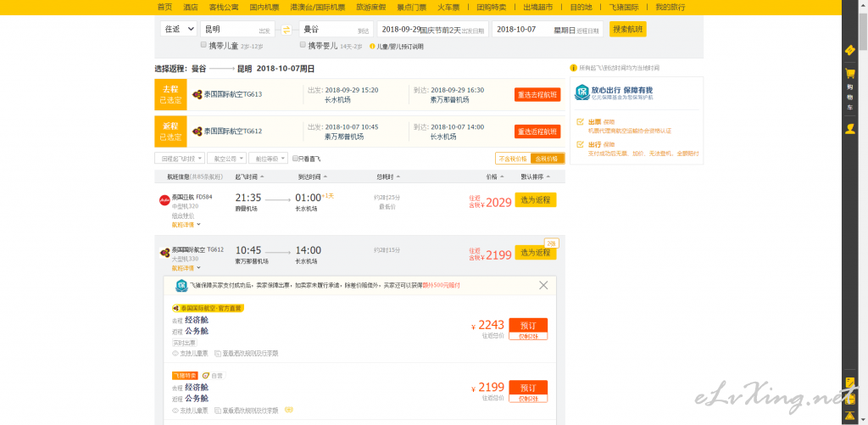Swap departure and arrival cities icon
This screenshot has height=425, width=868.
pos(287,30)
